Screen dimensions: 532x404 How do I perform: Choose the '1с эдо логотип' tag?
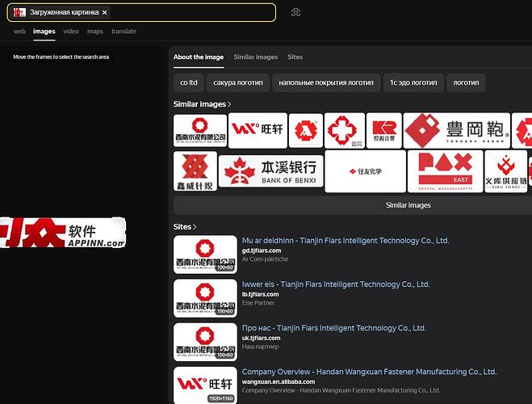point(413,82)
